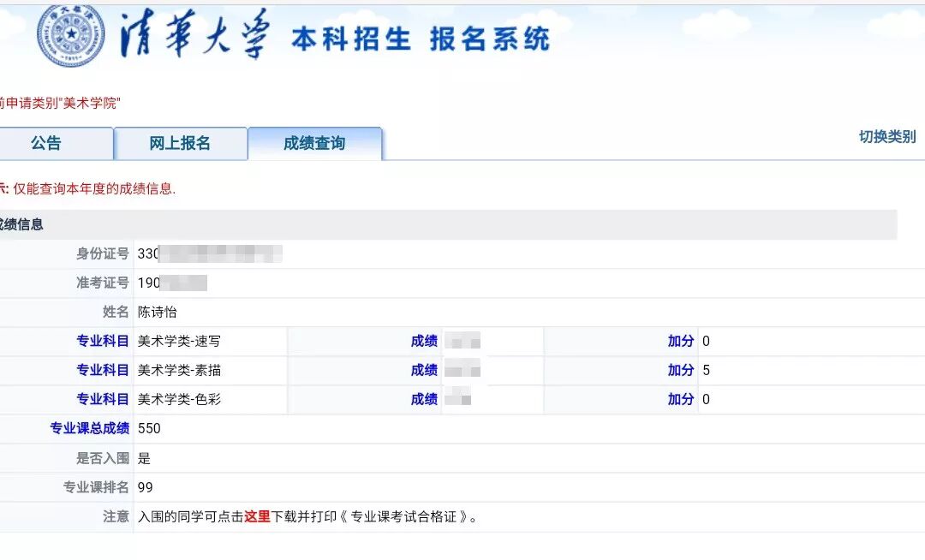
Task: Click the 加分 value 0 in 速写 row
Action: click(x=706, y=342)
